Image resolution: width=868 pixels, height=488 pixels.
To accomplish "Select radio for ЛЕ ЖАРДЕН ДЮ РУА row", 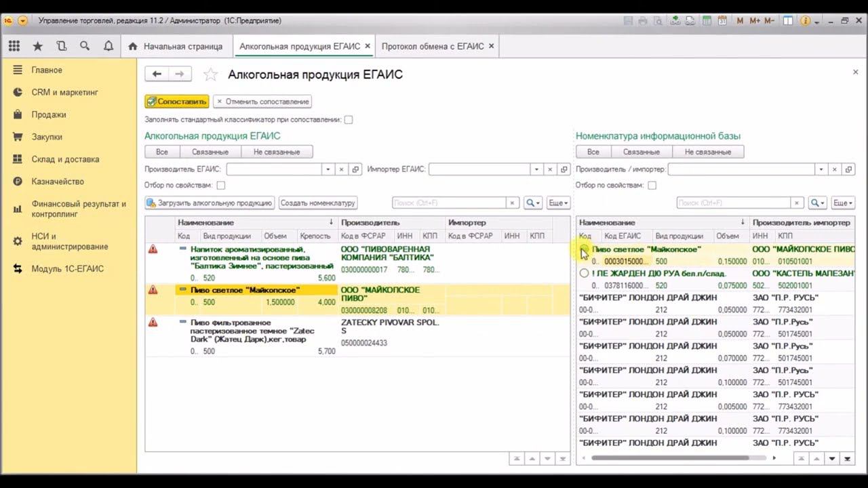I will point(584,273).
